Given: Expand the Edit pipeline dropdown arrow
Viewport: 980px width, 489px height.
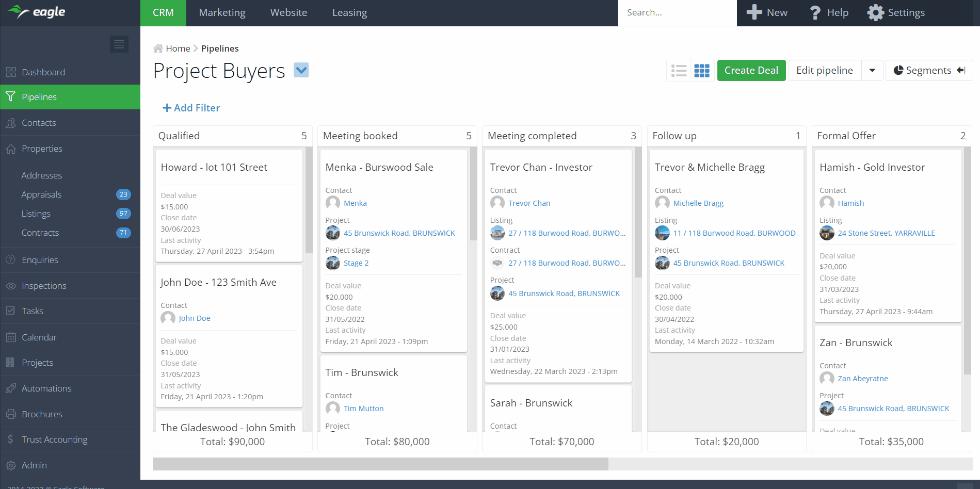Looking at the screenshot, I should [872, 71].
